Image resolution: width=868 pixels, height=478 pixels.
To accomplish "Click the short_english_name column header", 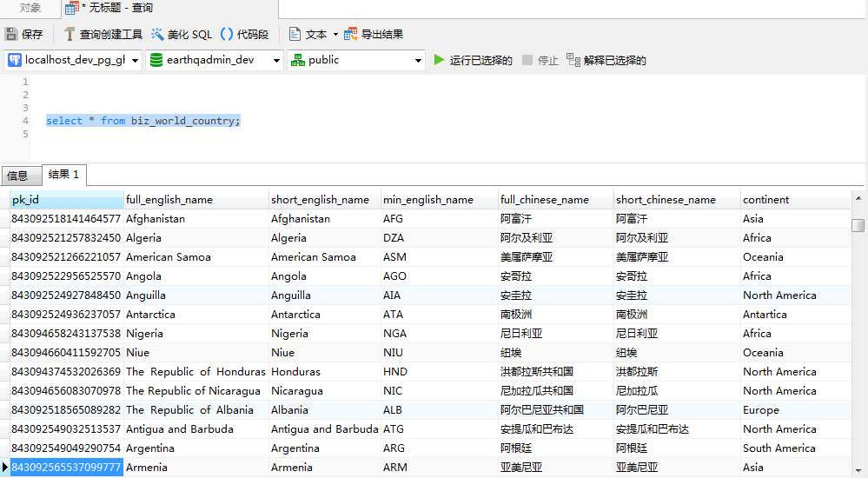I will [x=326, y=199].
